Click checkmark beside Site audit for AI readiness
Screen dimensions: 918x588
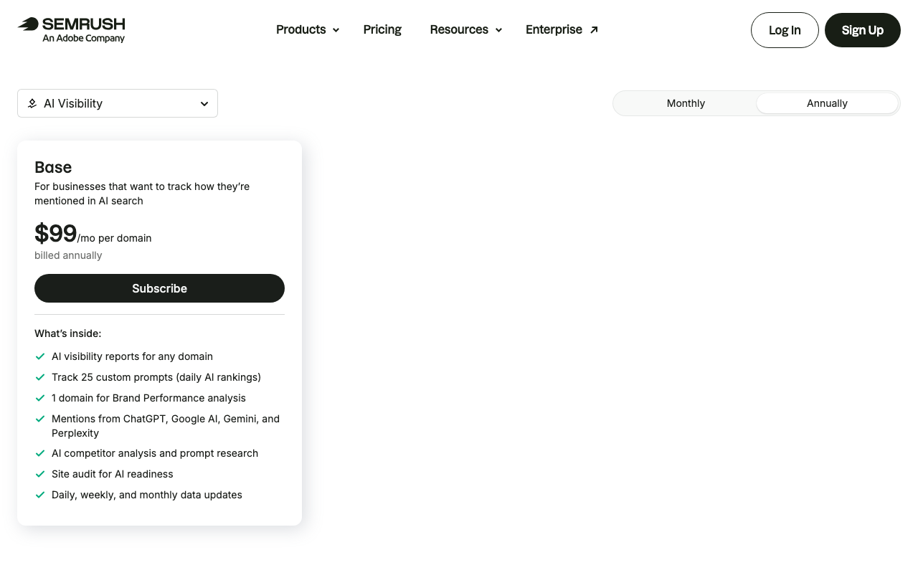click(x=40, y=474)
